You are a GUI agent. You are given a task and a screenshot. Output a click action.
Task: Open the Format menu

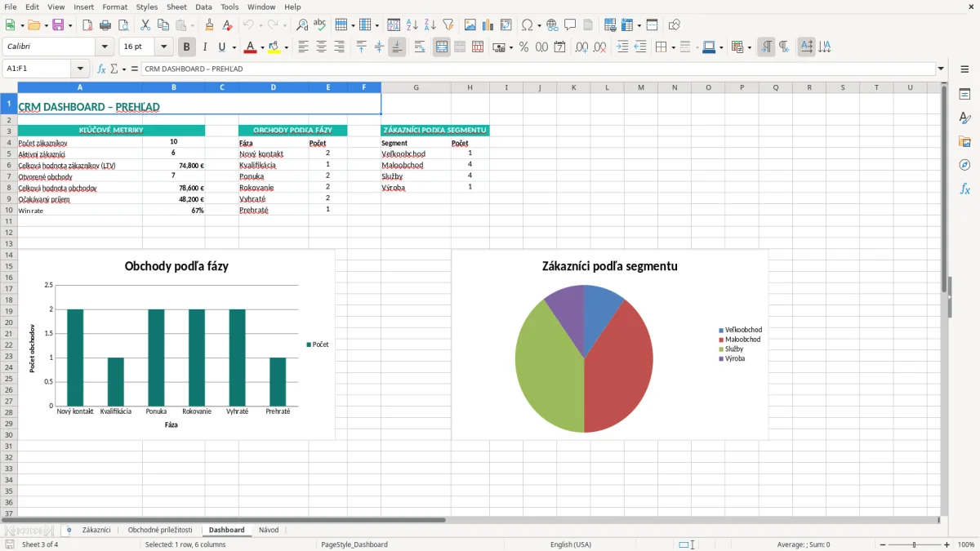tap(114, 7)
